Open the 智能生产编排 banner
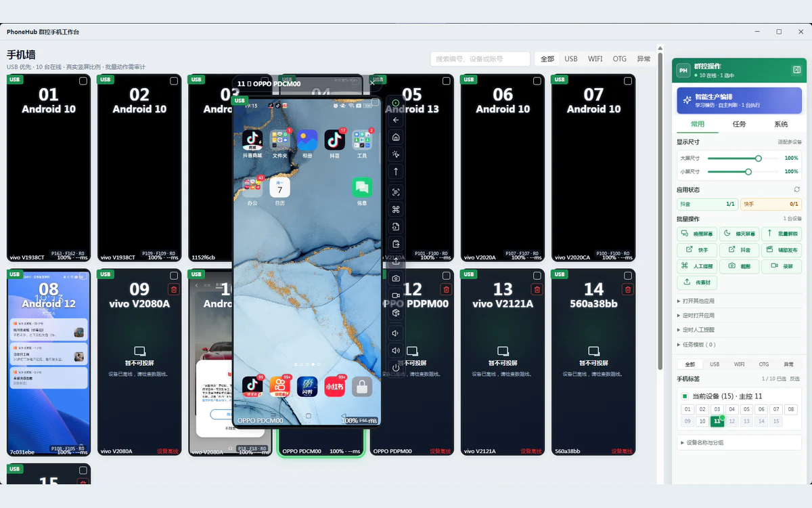Screen dimensions: 812x508 pos(739,100)
